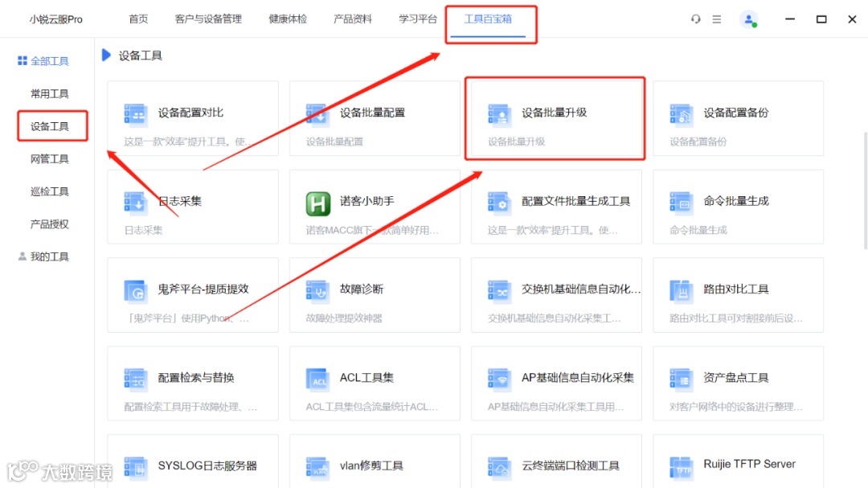Image resolution: width=868 pixels, height=488 pixels.
Task: Click the 设备配置备份 title text
Action: [x=735, y=113]
